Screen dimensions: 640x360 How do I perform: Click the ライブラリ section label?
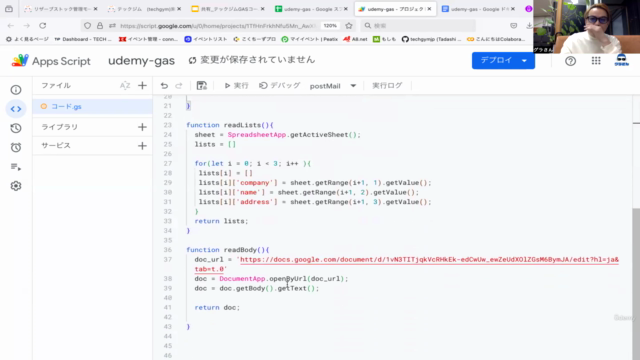60,127
